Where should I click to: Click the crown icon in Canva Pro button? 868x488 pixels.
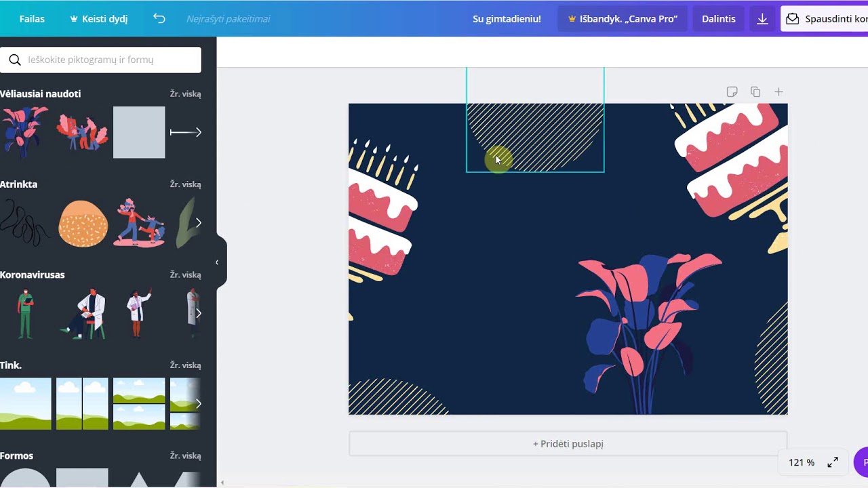click(572, 19)
